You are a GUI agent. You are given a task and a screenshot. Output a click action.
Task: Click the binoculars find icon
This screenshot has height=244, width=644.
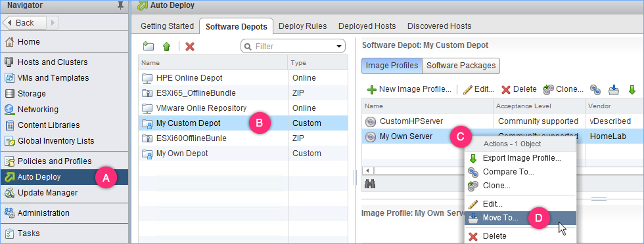[x=370, y=184]
